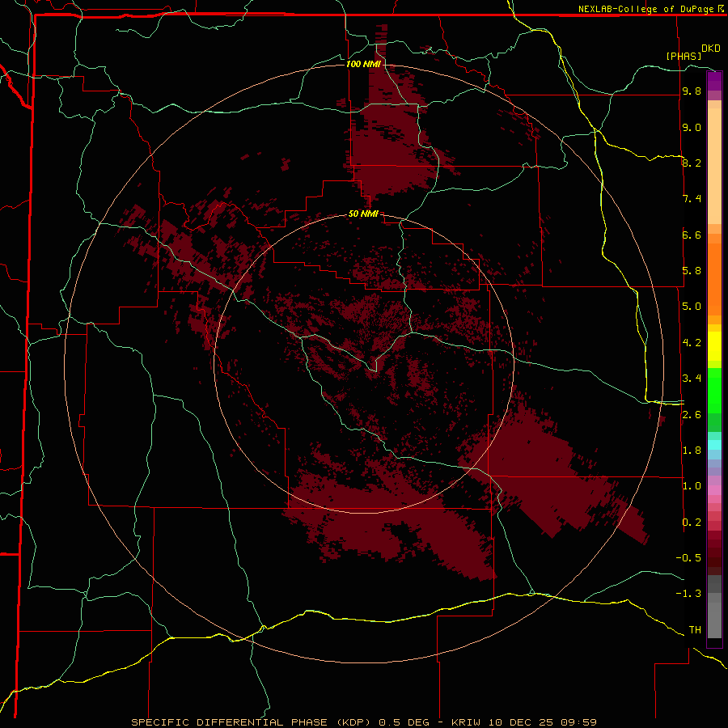Click the 0.5 DEG tilt text

click(x=403, y=722)
